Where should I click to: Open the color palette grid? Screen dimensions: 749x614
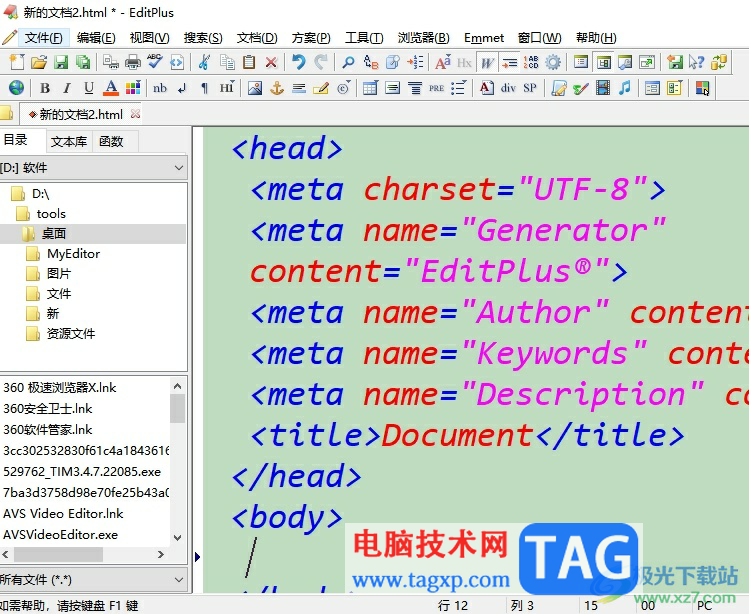tap(133, 88)
